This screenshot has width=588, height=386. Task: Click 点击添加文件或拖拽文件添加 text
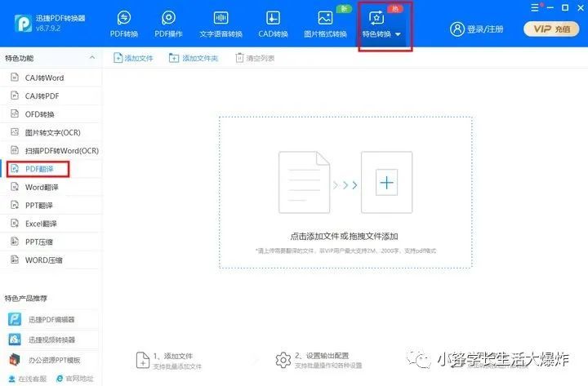[344, 236]
